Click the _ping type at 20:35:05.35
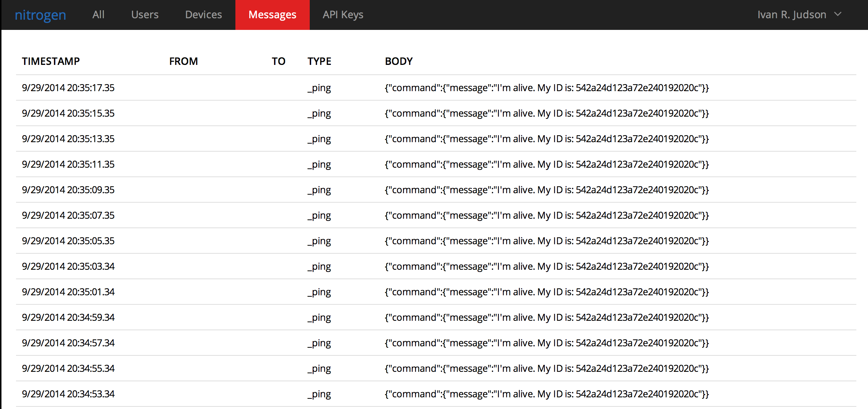This screenshot has height=409, width=868. 319,241
